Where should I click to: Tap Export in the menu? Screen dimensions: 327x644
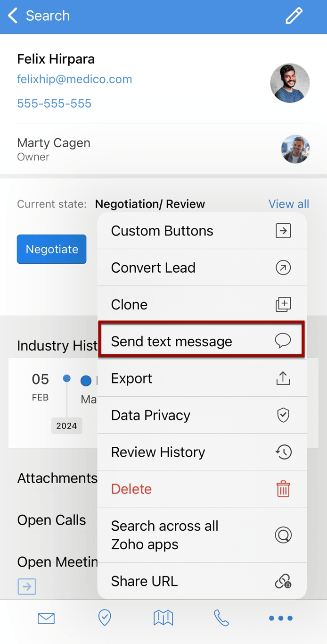(x=202, y=378)
